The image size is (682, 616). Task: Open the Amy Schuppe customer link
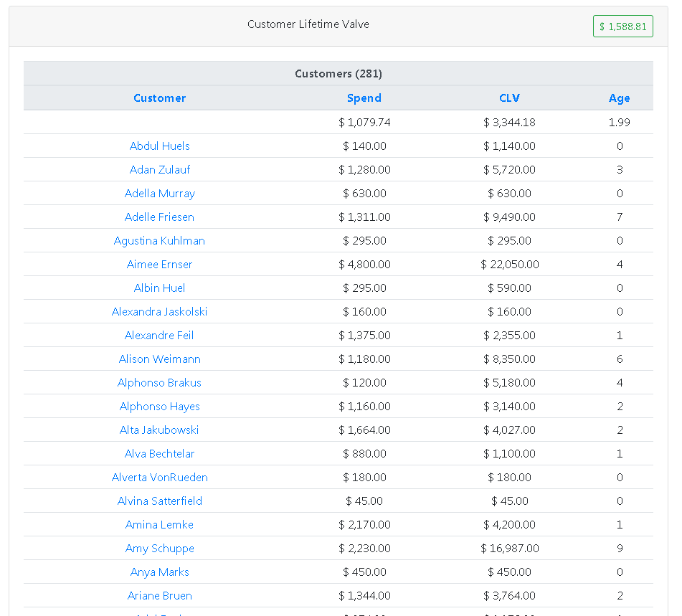pos(159,549)
